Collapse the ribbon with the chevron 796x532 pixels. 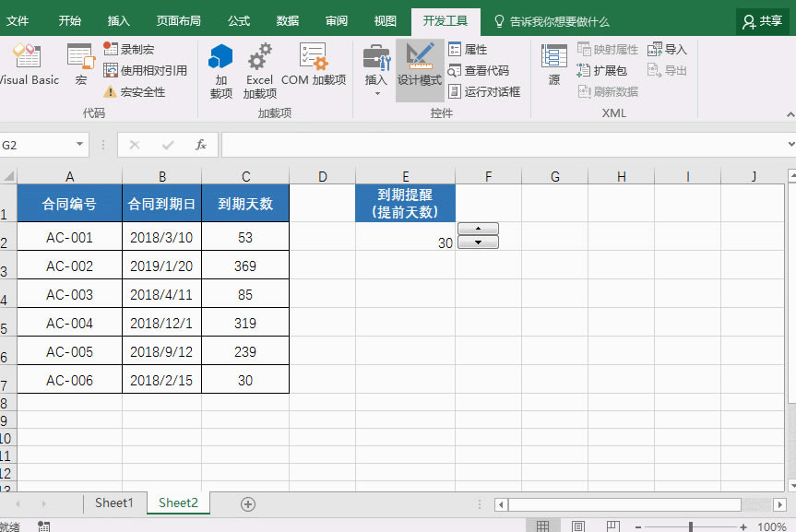tap(790, 114)
